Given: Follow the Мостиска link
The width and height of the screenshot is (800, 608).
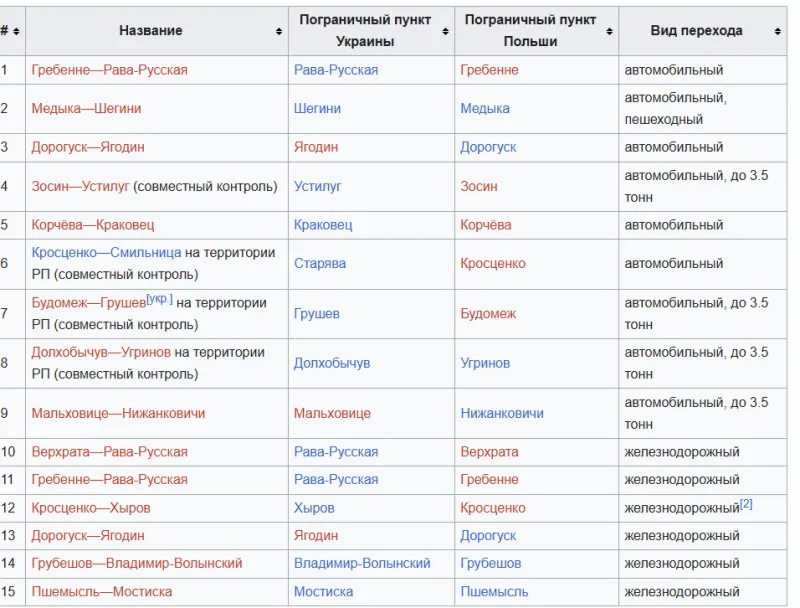Looking at the screenshot, I should [x=323, y=592].
